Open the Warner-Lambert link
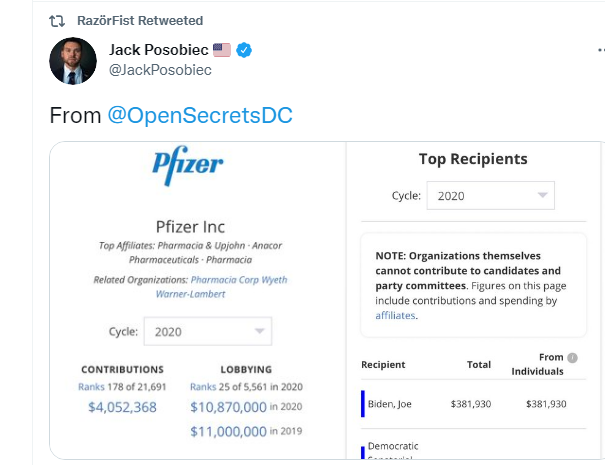The height and width of the screenshot is (465, 605). (191, 294)
